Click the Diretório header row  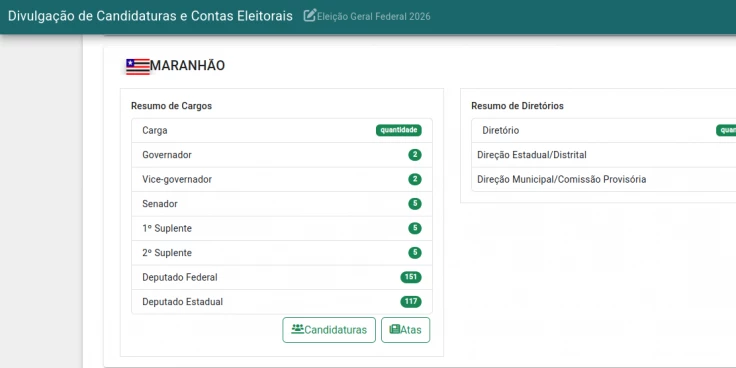tap(604, 130)
